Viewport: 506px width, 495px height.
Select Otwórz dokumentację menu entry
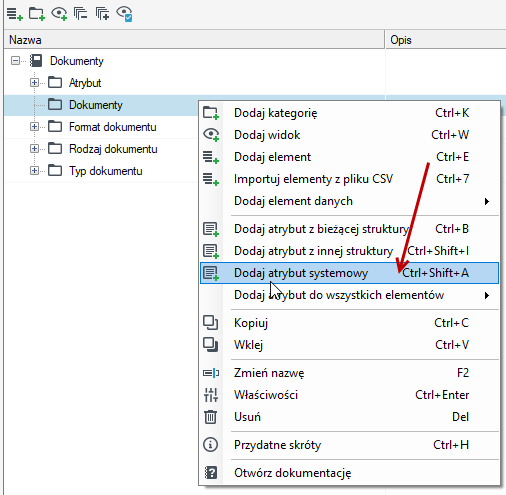click(349, 473)
